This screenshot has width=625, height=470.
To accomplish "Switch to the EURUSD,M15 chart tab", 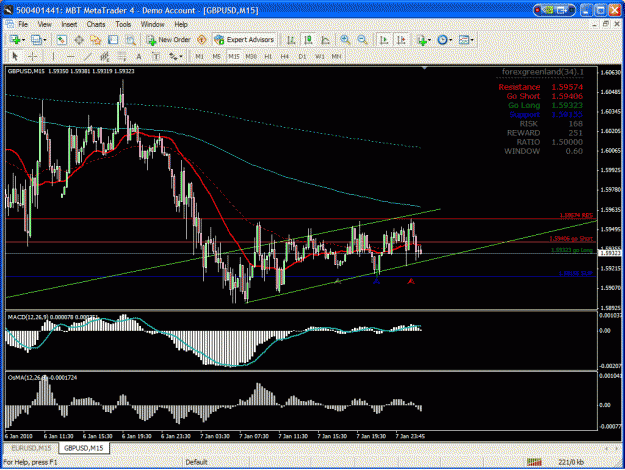I will (31, 448).
